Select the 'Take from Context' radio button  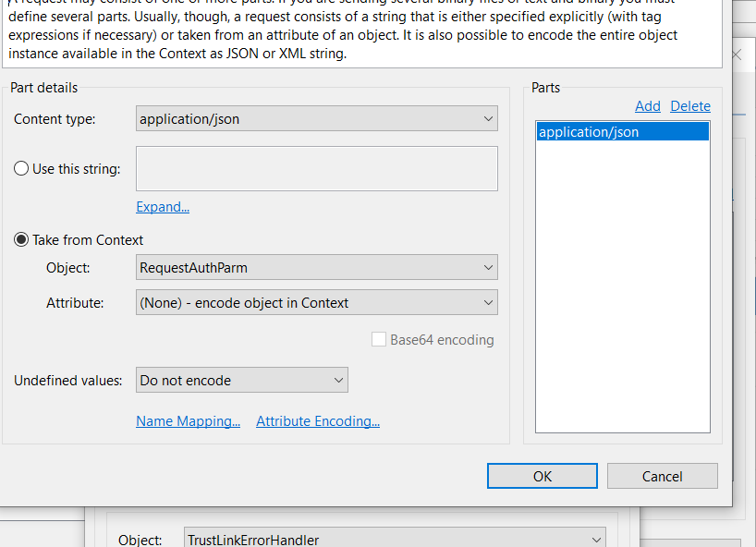point(21,239)
